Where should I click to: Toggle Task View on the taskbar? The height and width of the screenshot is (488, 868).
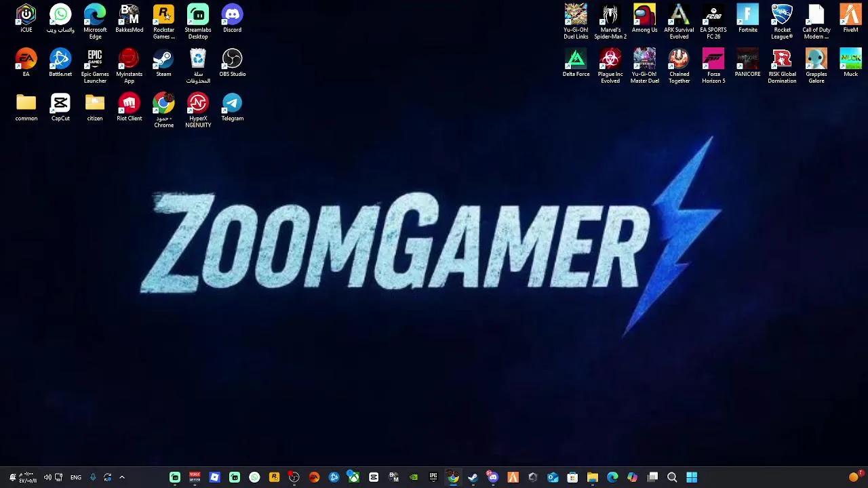pos(651,477)
